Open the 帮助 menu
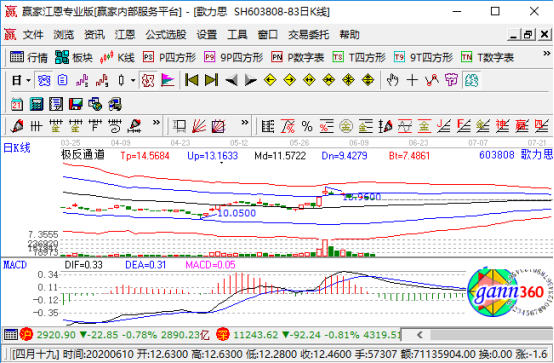The width and height of the screenshot is (554, 363). 349,35
